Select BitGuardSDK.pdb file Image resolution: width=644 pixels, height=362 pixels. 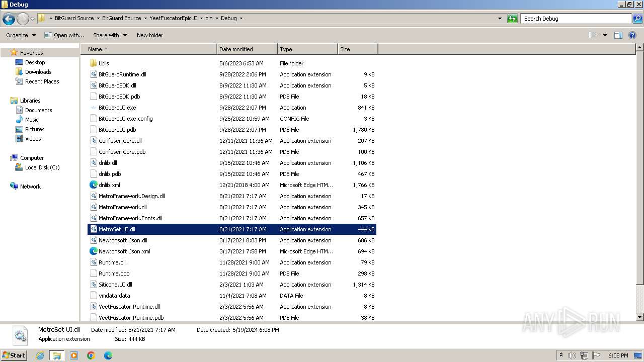(119, 97)
